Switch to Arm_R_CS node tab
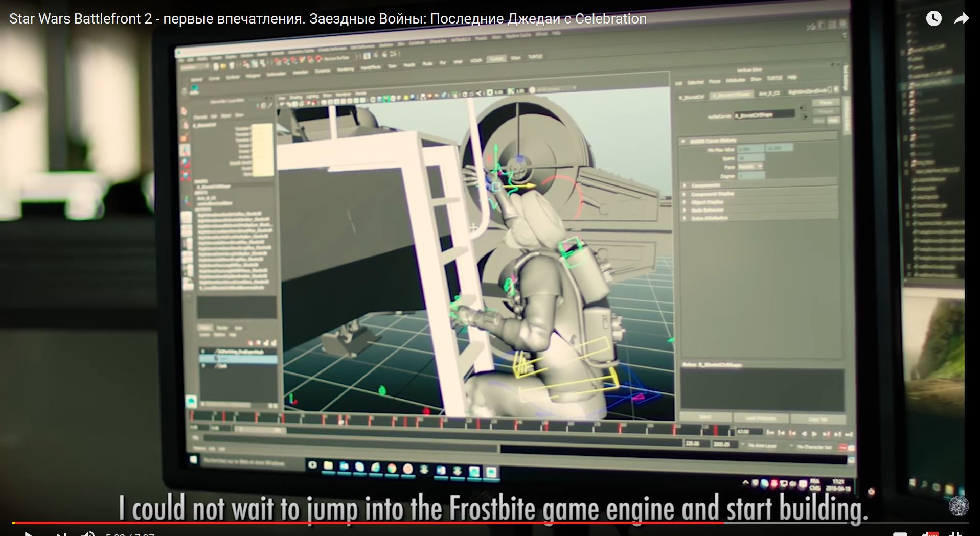Viewport: 980px width, 536px height. click(x=769, y=94)
